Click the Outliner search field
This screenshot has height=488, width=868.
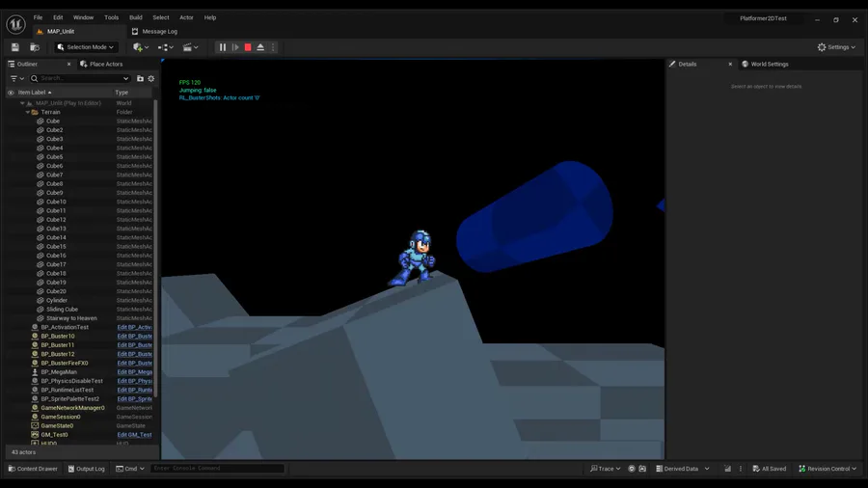80,78
